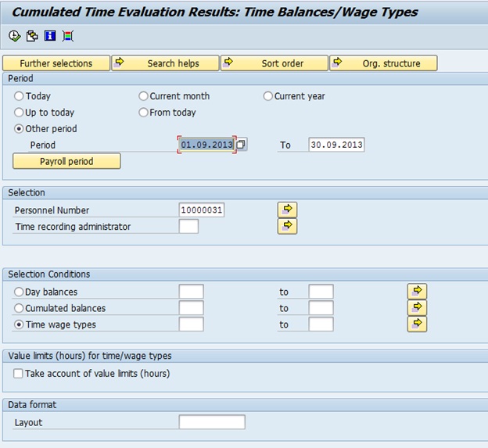The image size is (488, 448).
Task: Open the Sort order selection
Action: pos(274,63)
